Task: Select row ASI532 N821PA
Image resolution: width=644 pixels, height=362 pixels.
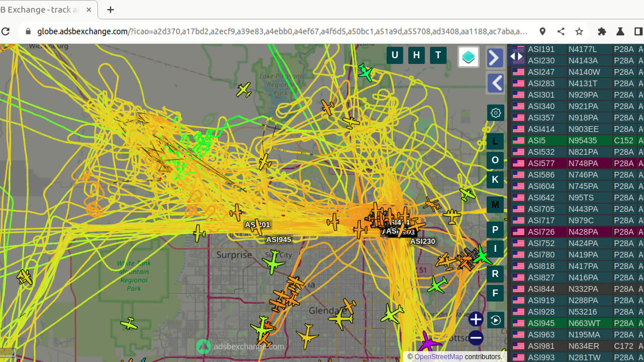Action: [578, 152]
